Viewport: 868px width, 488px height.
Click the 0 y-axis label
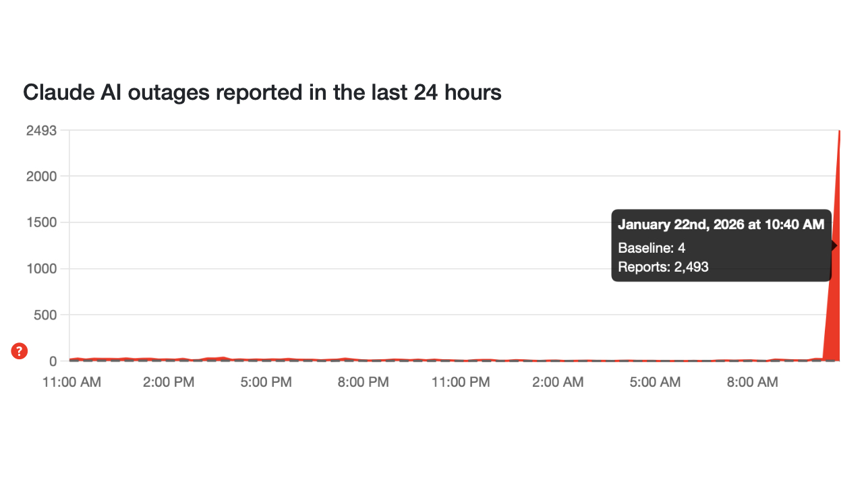[53, 361]
